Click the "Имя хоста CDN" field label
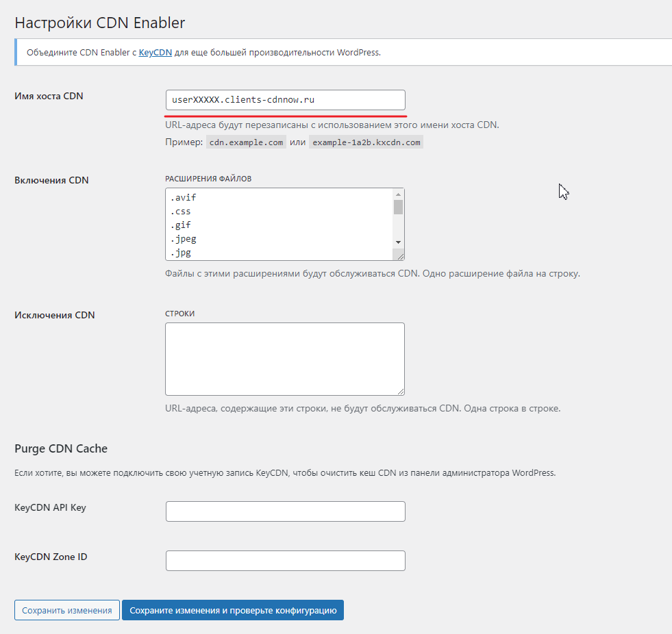 (49, 96)
